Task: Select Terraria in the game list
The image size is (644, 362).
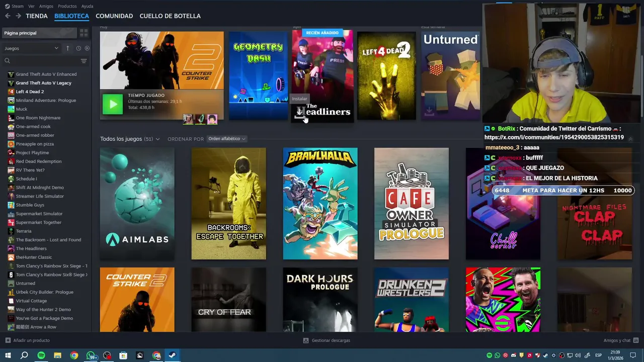Action: click(x=24, y=231)
